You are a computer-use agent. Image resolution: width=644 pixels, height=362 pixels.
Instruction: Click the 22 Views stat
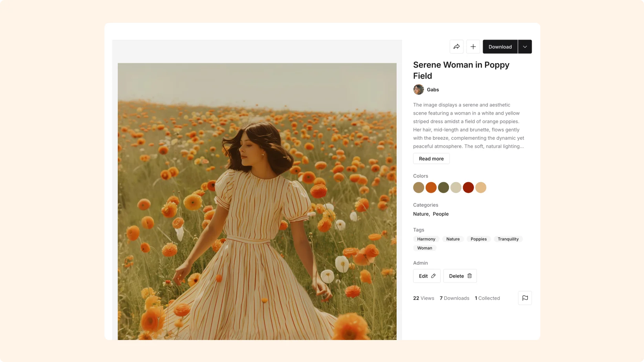(423, 298)
